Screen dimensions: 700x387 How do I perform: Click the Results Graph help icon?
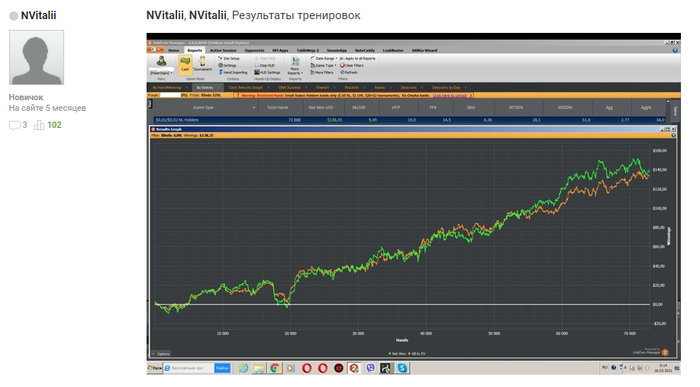tap(673, 135)
